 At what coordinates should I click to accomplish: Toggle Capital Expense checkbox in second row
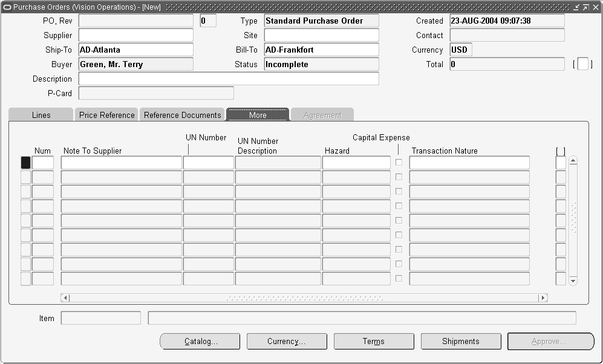(399, 177)
